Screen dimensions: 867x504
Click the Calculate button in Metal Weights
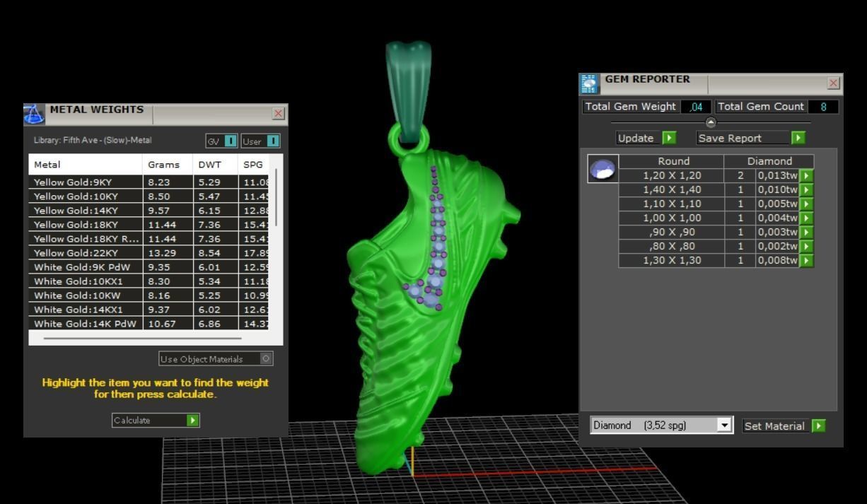tap(156, 421)
